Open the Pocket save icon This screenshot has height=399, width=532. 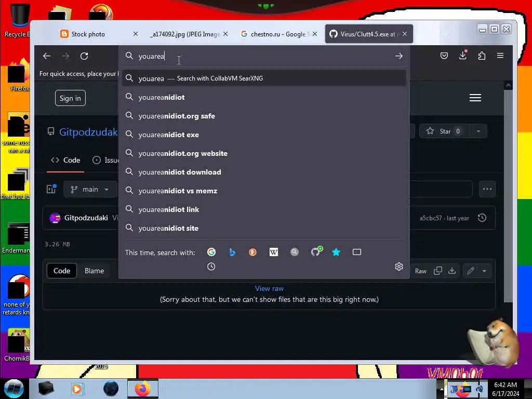(x=444, y=56)
